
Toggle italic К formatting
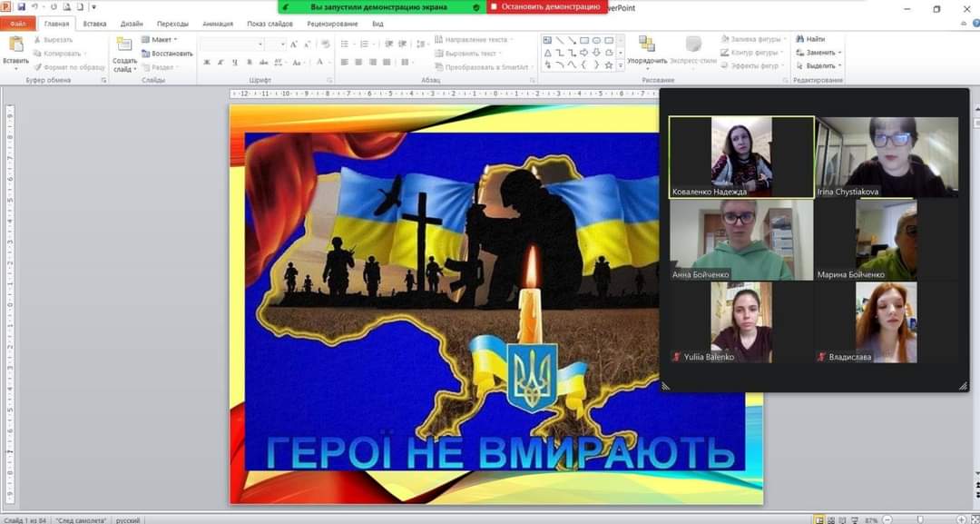[220, 63]
